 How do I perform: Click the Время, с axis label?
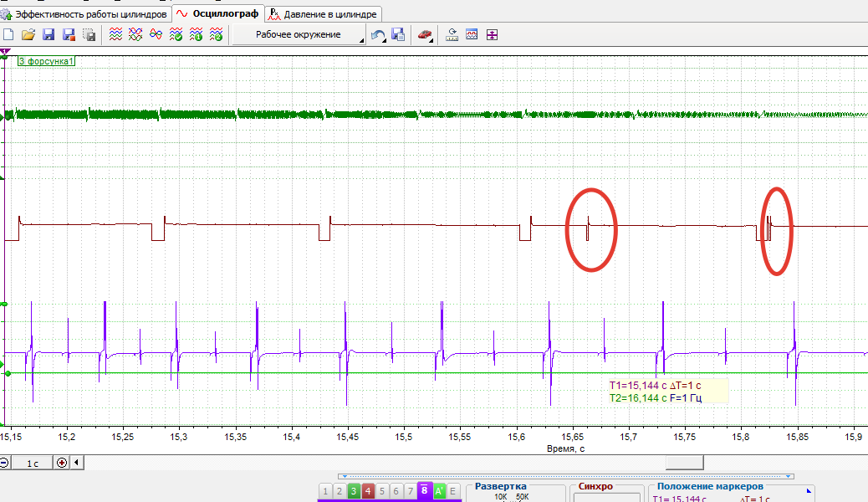tap(566, 448)
